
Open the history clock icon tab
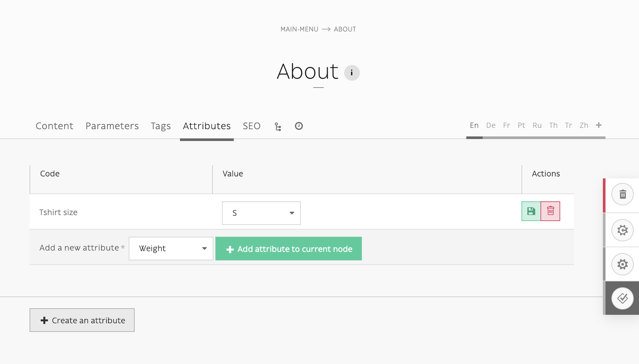coord(299,126)
